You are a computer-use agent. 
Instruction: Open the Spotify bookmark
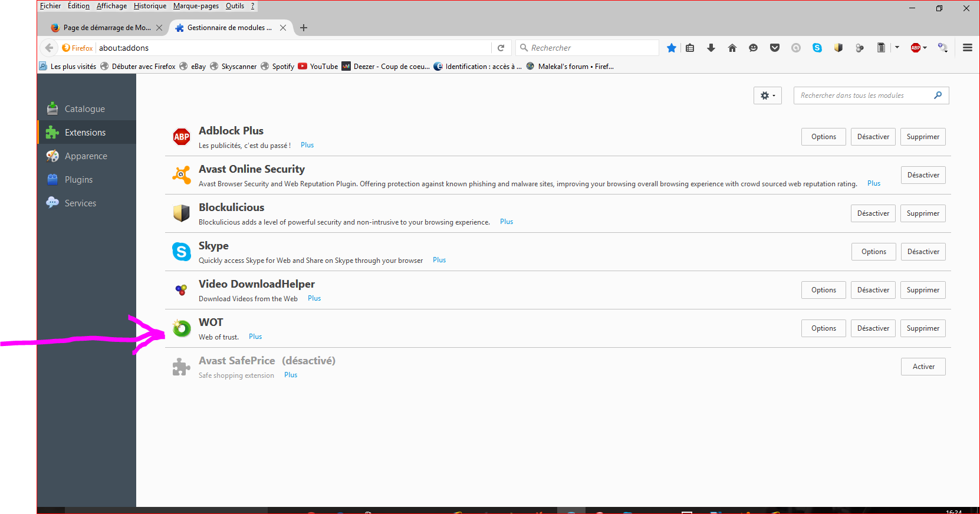(278, 67)
